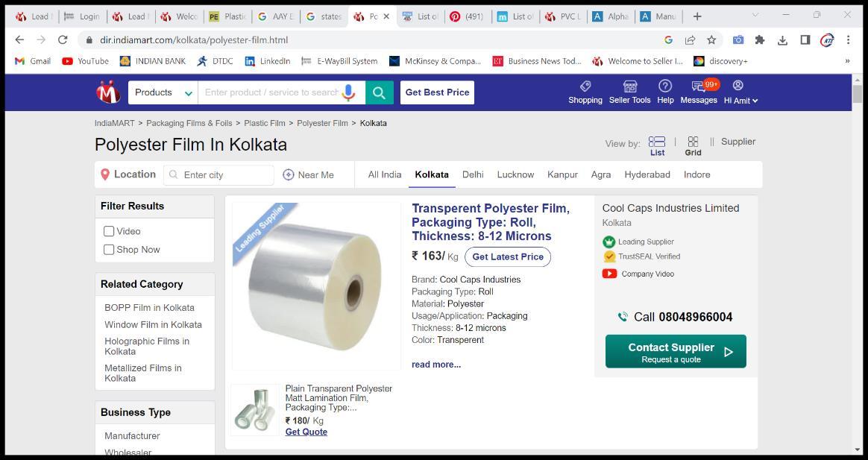The width and height of the screenshot is (868, 460).
Task: Click the teal search magnifier button
Action: click(x=380, y=92)
